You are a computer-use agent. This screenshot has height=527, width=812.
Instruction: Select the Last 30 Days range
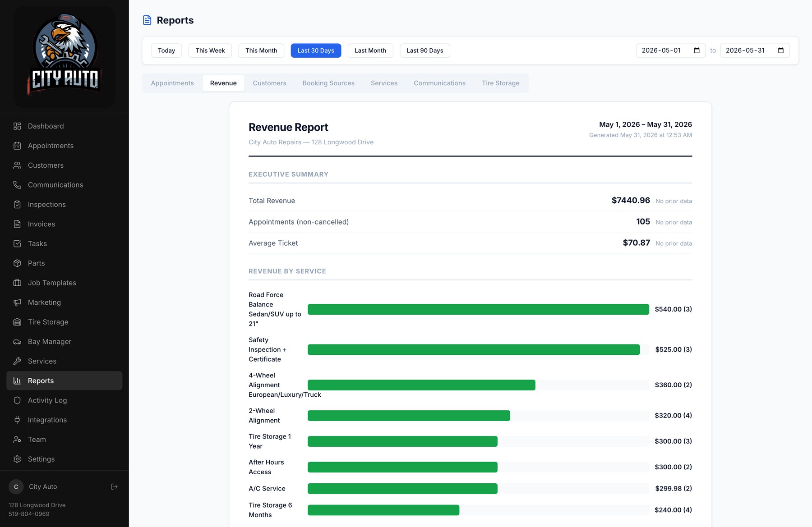316,50
